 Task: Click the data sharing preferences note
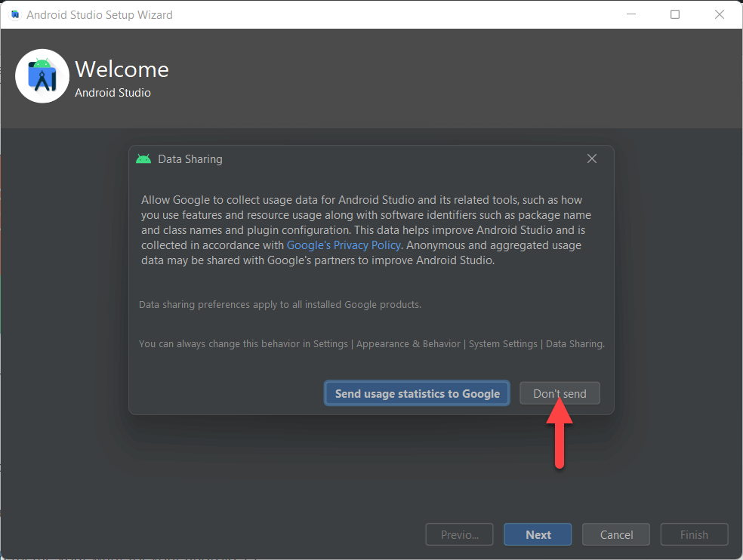[x=280, y=305]
